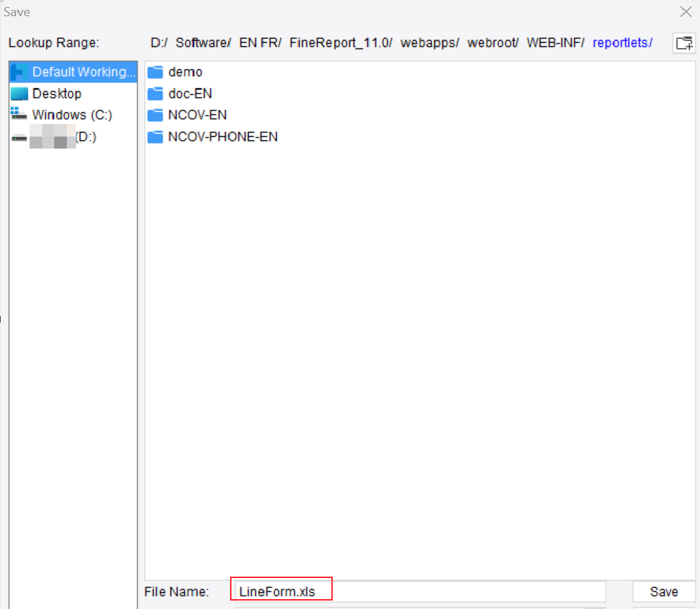Click the new folder icon

(x=684, y=44)
